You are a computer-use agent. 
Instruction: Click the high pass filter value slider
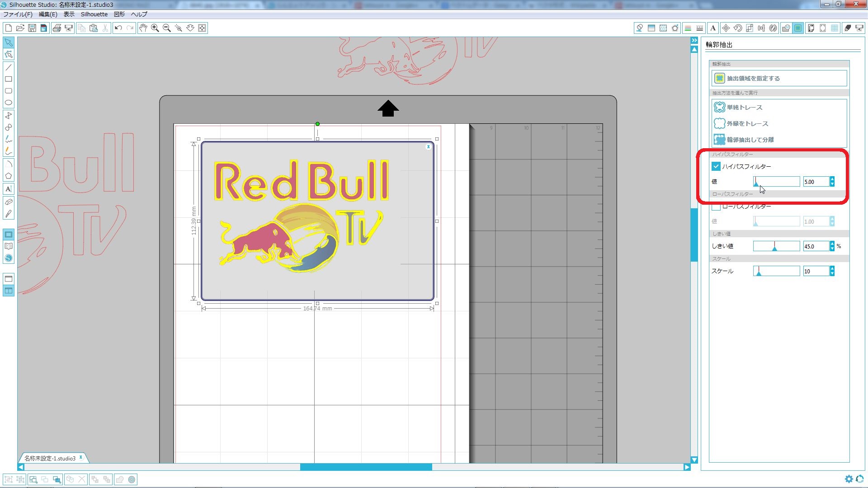pos(776,182)
